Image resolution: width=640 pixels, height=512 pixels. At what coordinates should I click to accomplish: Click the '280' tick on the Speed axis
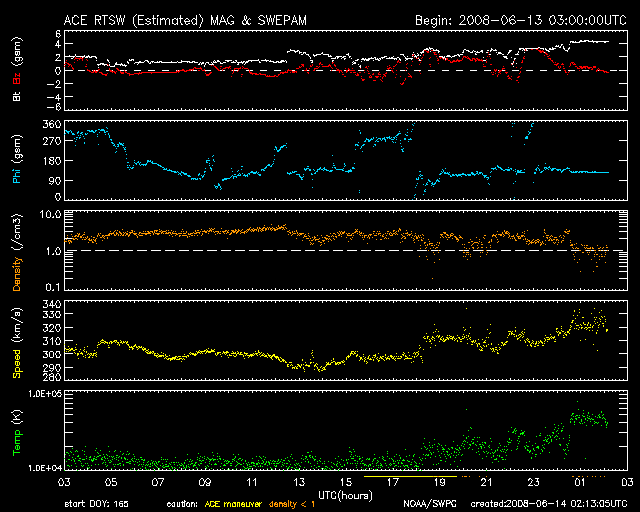52,376
